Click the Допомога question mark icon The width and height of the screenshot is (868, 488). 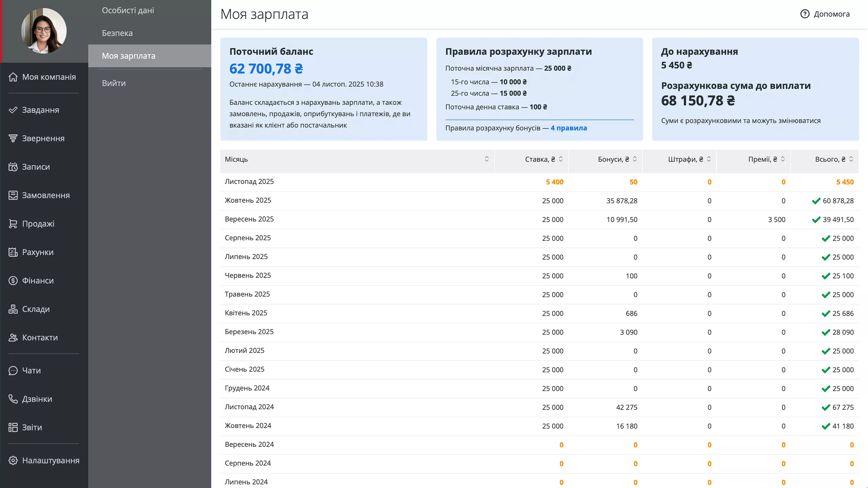point(805,14)
